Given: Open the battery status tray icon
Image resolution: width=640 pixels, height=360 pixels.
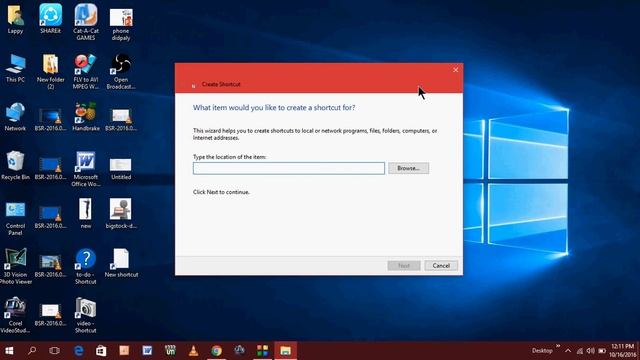Looking at the screenshot, I should (x=602, y=351).
